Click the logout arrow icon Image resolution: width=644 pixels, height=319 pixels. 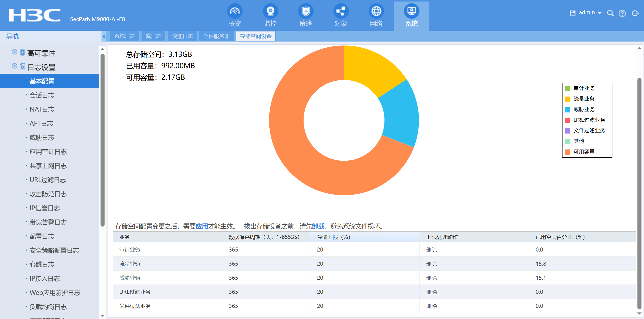(635, 13)
